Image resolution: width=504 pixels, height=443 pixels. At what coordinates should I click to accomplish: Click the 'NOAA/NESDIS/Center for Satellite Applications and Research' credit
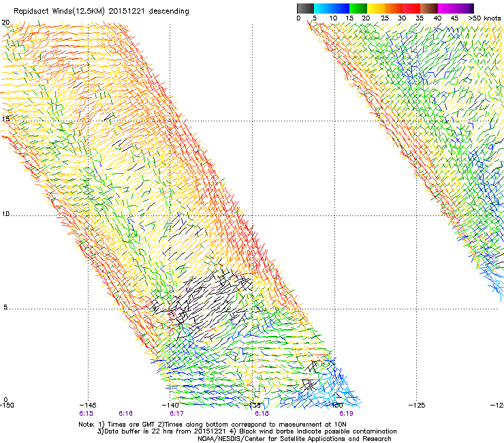(294, 439)
